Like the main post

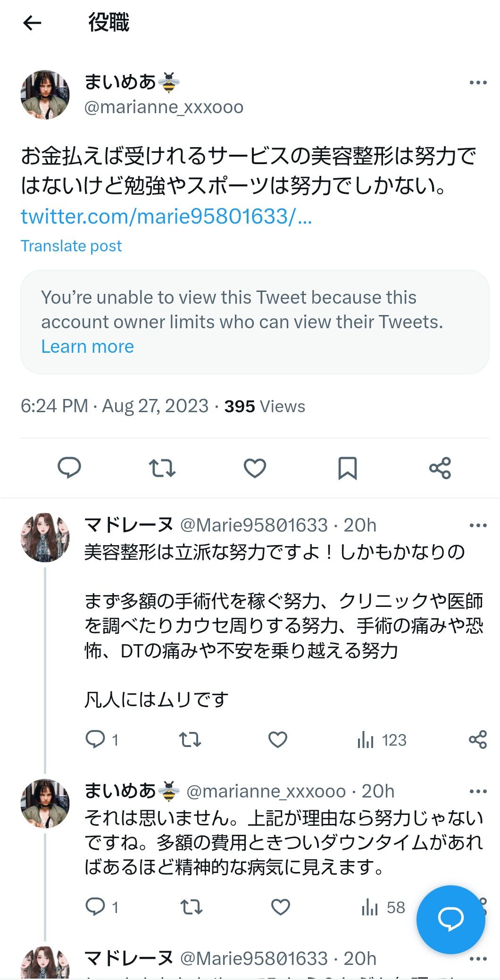coord(255,468)
